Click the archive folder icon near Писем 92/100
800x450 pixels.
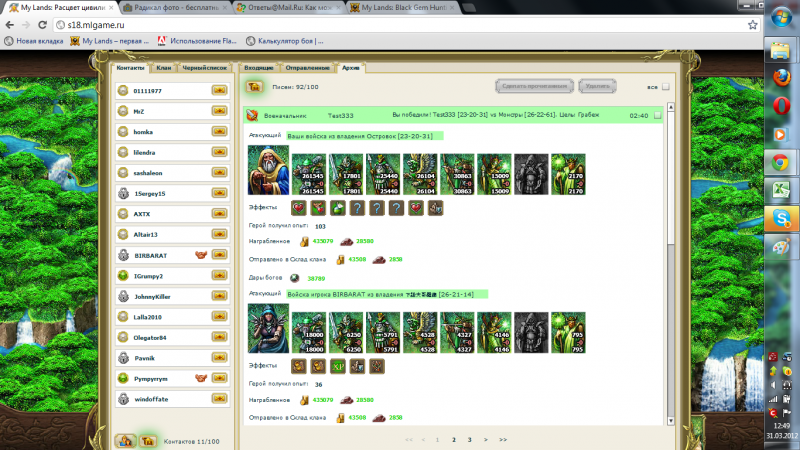[254, 87]
